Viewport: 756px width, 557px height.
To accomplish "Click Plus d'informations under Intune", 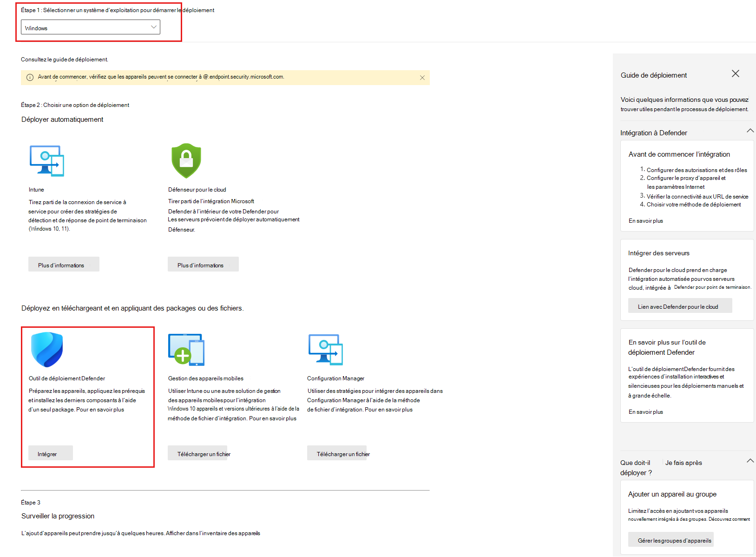I will coord(64,264).
